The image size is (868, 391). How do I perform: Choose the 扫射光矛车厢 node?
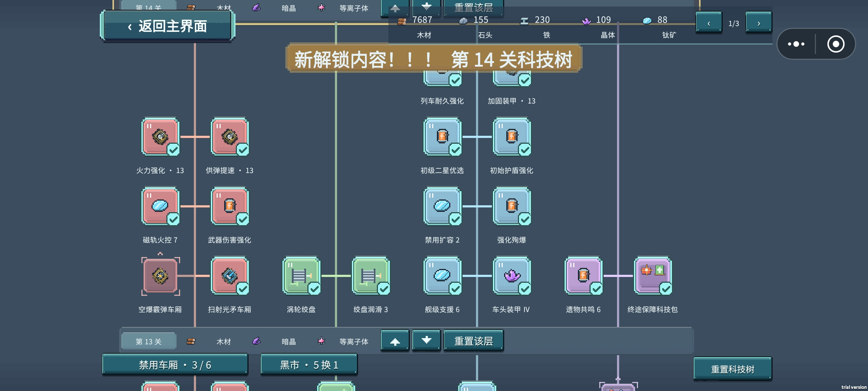click(x=230, y=276)
